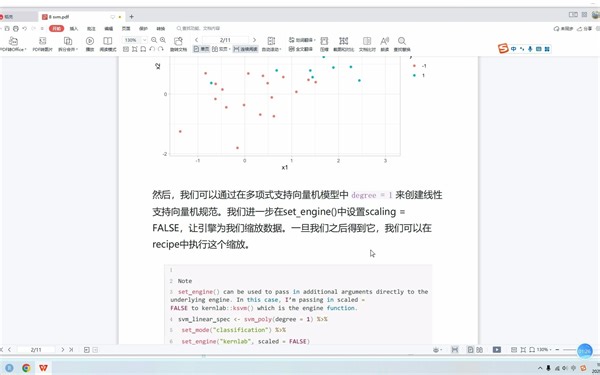Screen dimensions: 600x375
Task: Go to the previous page in toolbar
Action: (196, 40)
